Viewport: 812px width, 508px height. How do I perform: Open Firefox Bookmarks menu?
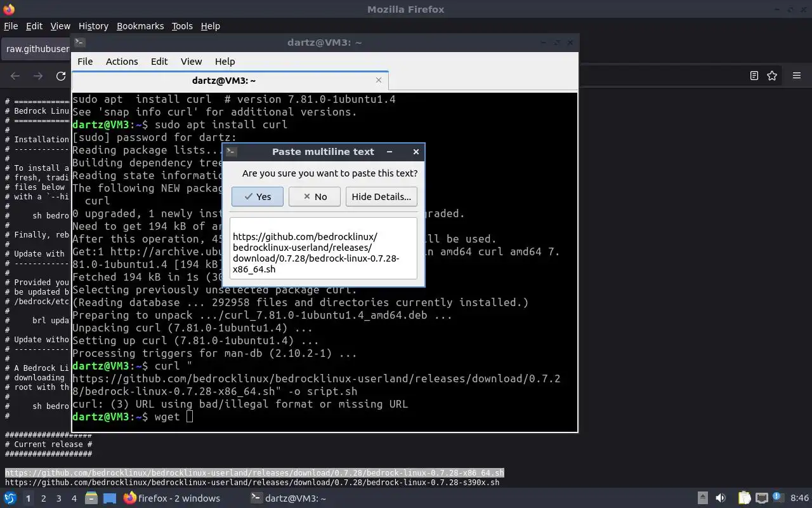click(140, 26)
